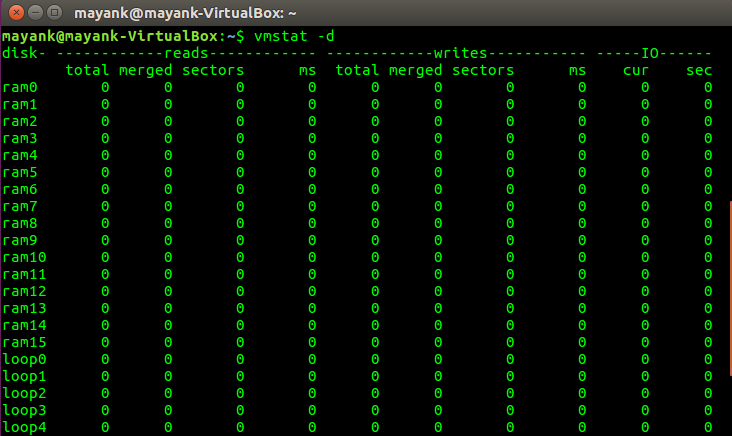The width and height of the screenshot is (732, 436).
Task: Click the window title mayank@mayank-VirtualBox
Action: pos(185,13)
